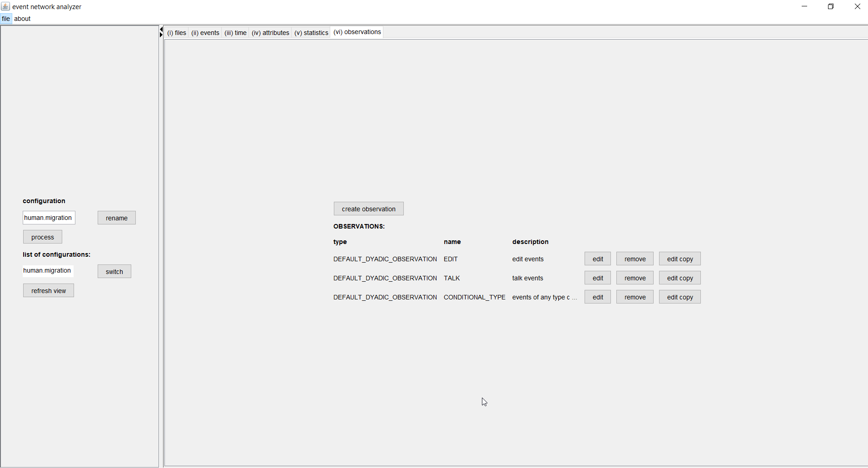Collapse left panel with divider left arrow
Screen dimensions: 868x468
click(x=161, y=30)
